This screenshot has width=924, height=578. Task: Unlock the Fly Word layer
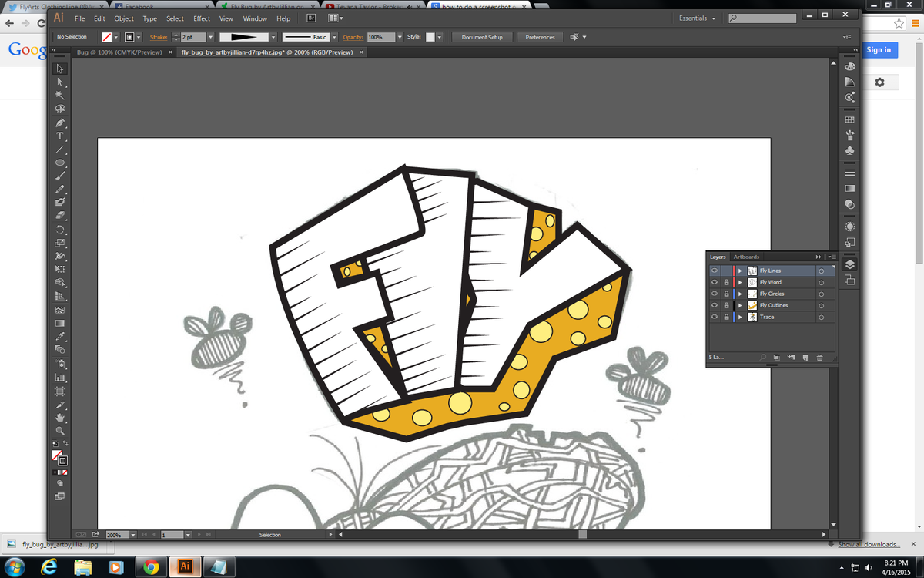tap(726, 283)
